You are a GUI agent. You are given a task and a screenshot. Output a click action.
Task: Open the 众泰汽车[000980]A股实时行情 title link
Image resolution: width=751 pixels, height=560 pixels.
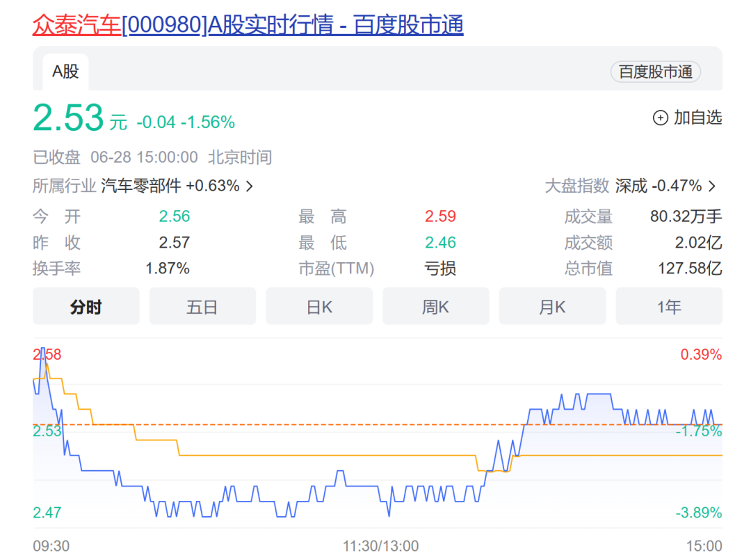pyautogui.click(x=248, y=25)
